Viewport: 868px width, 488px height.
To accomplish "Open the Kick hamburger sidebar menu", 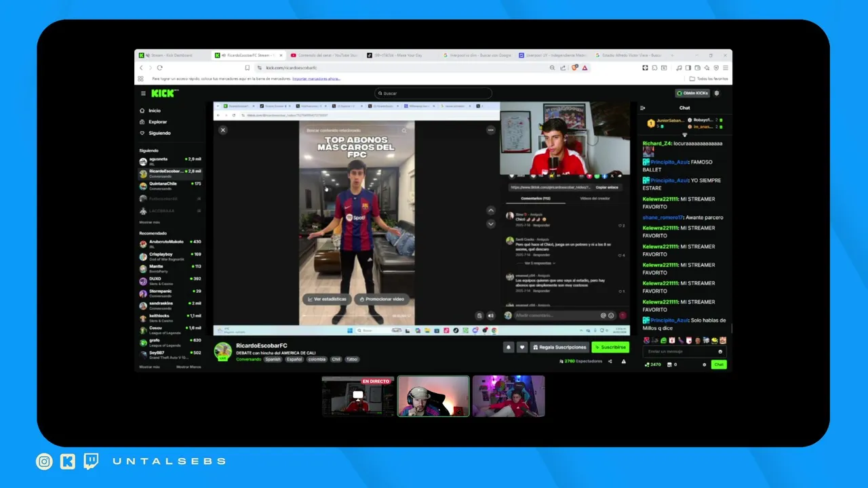I will point(143,94).
